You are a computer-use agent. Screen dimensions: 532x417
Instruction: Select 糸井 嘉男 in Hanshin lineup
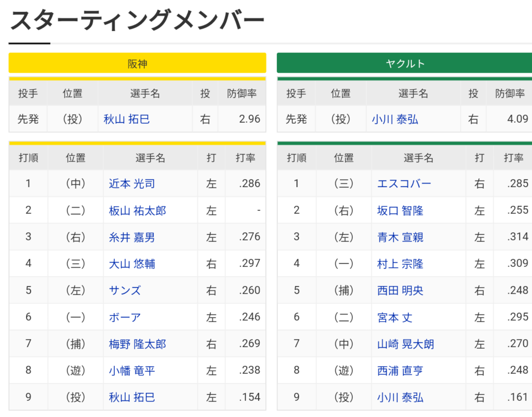132,237
